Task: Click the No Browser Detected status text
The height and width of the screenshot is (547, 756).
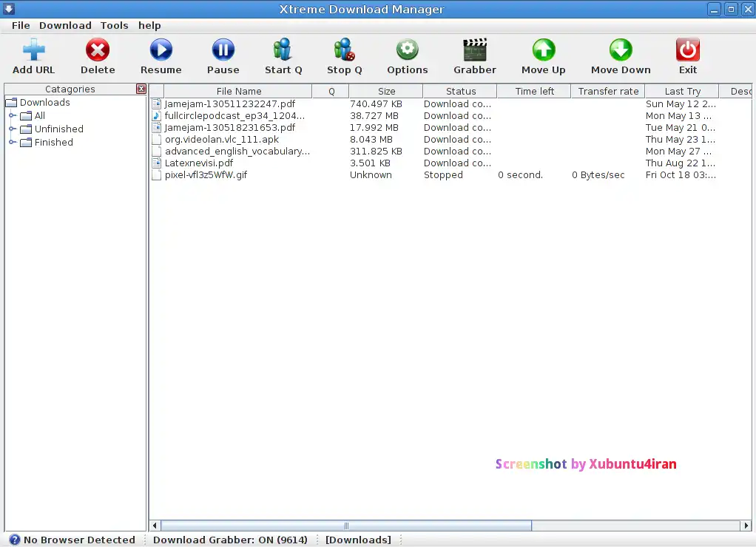Action: click(80, 540)
